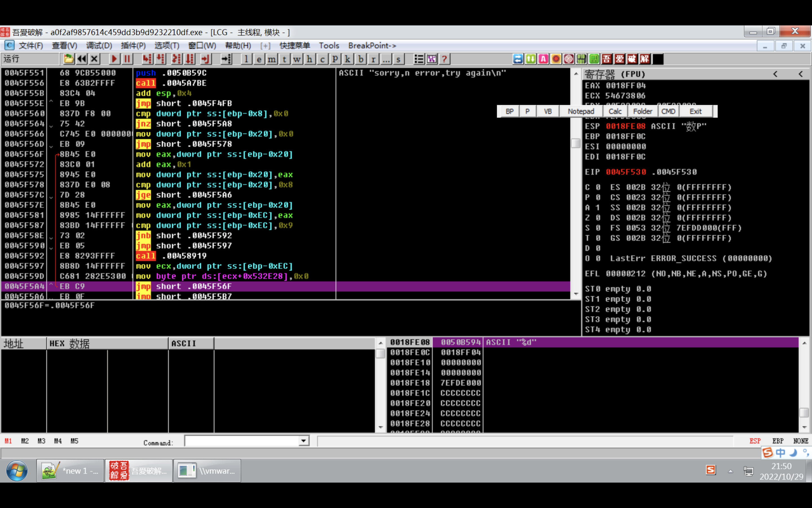
Task: Click stack pane scroll-up arrow
Action: click(x=804, y=343)
